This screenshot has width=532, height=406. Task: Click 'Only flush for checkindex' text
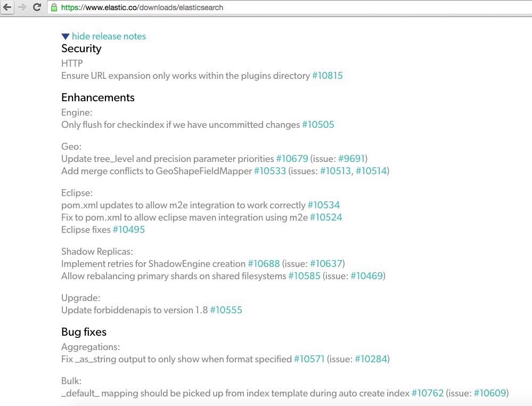[113, 125]
